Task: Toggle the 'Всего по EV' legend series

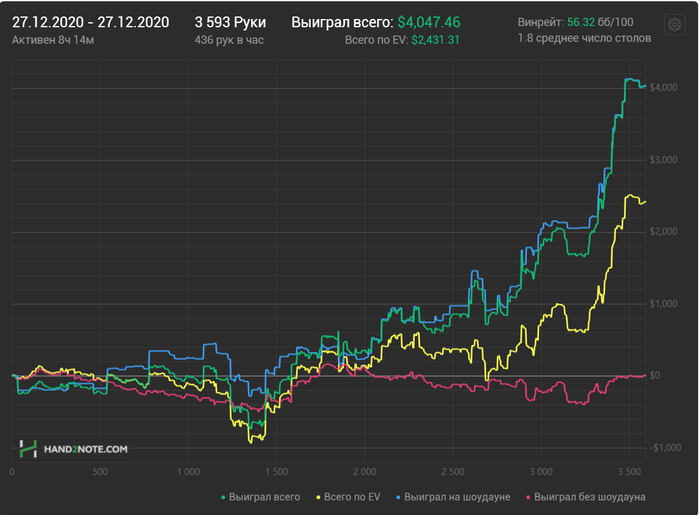Action: click(348, 497)
